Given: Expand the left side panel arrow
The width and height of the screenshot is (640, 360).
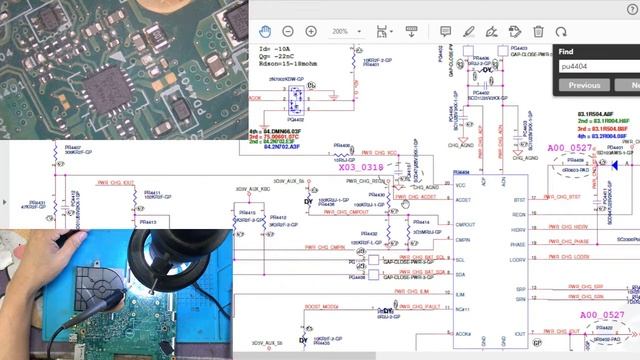Looking at the screenshot, I should point(4,202).
